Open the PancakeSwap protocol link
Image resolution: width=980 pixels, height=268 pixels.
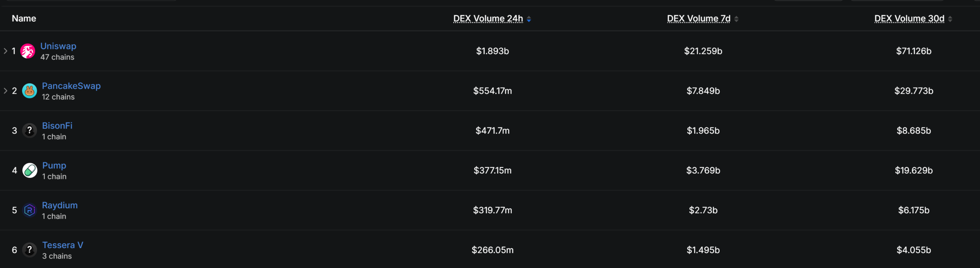(x=71, y=86)
